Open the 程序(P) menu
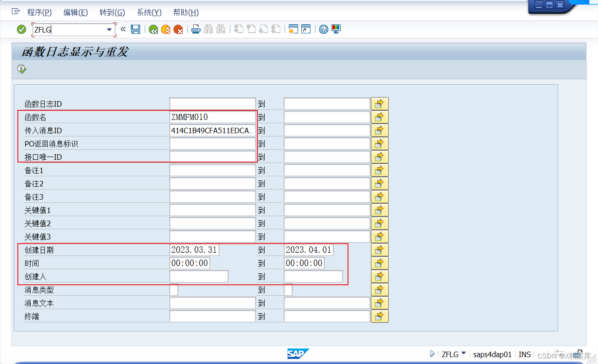This screenshot has width=598, height=364. (39, 12)
